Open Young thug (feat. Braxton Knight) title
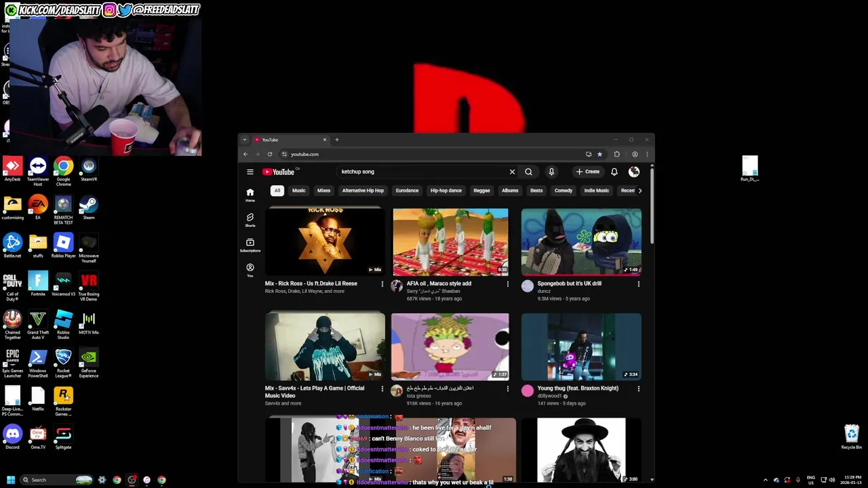The height and width of the screenshot is (488, 868). 578,388
